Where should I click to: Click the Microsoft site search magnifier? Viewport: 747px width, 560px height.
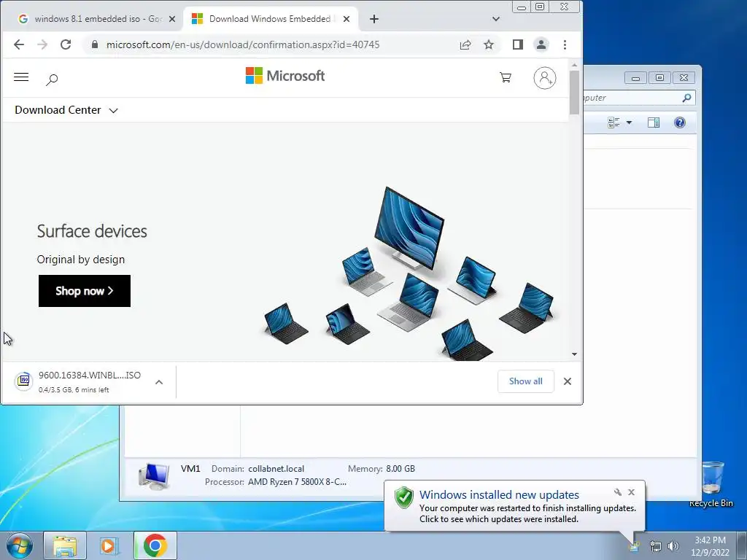[x=52, y=79]
